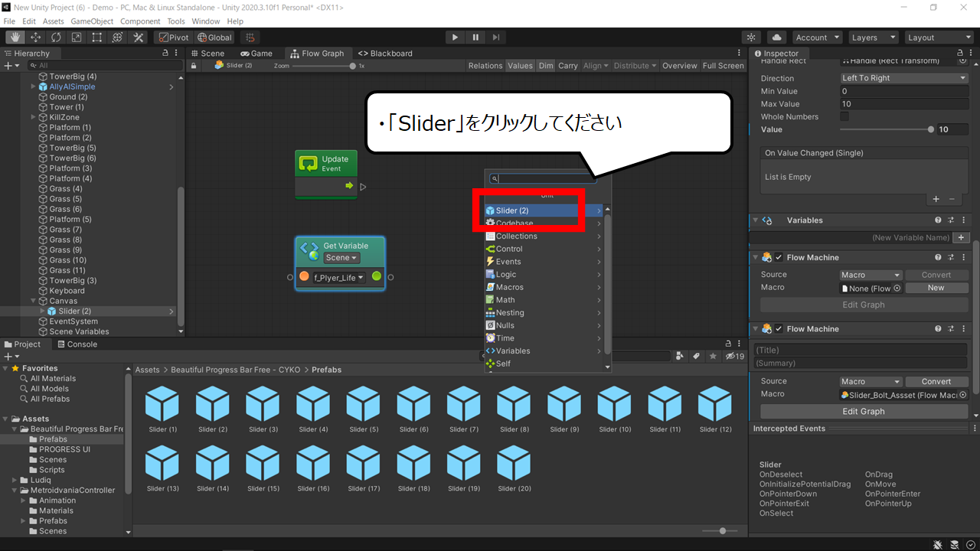Open Layout dropdown
The width and height of the screenshot is (980, 551).
[939, 37]
